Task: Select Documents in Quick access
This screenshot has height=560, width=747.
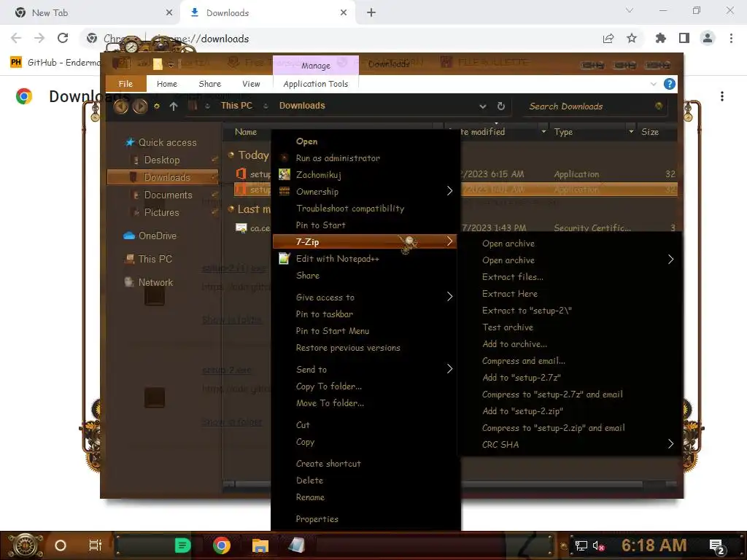Action: pyautogui.click(x=168, y=195)
